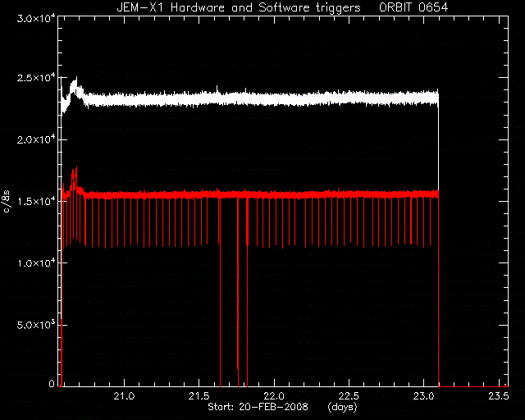Click the '2.0×10⁴' y-axis tick label
The height and width of the screenshot is (420, 525).
[x=36, y=139]
